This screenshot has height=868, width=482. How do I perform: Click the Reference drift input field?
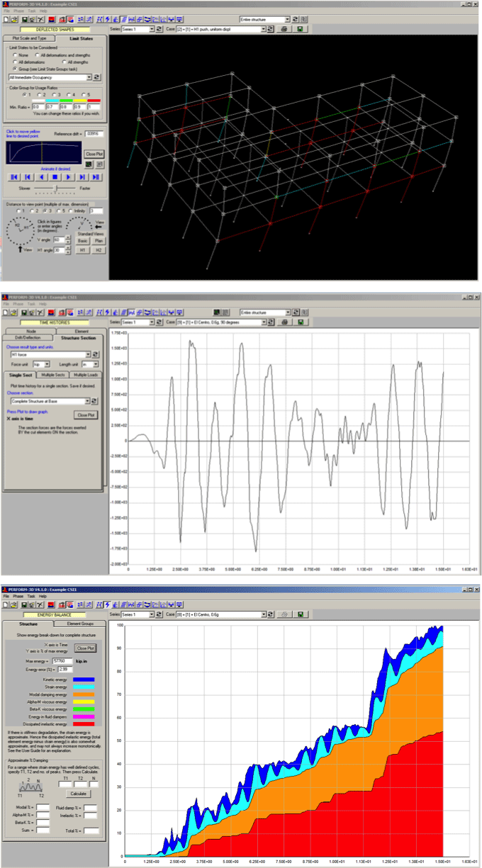(94, 133)
